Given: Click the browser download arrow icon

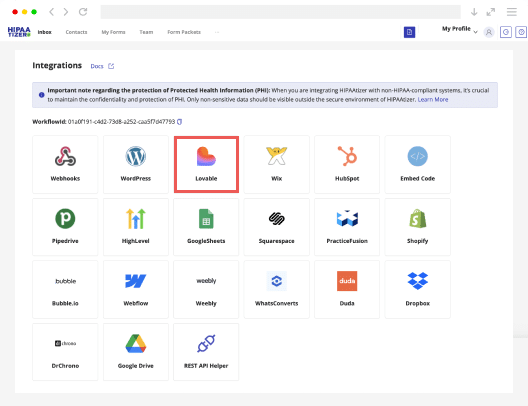Looking at the screenshot, I should [474, 12].
